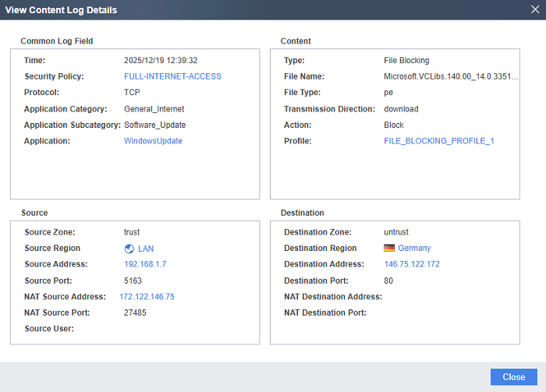Image resolution: width=546 pixels, height=392 pixels.
Task: Click the View Content Log Details title bar
Action: coord(234,10)
